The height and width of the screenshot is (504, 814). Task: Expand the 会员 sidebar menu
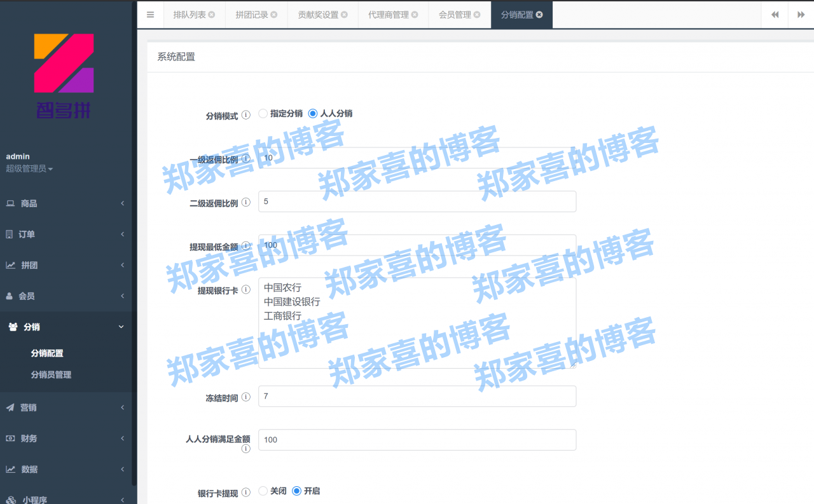122,296
